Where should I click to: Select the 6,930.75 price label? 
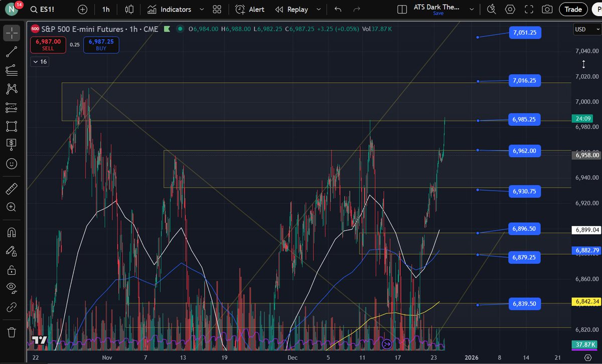(x=525, y=191)
